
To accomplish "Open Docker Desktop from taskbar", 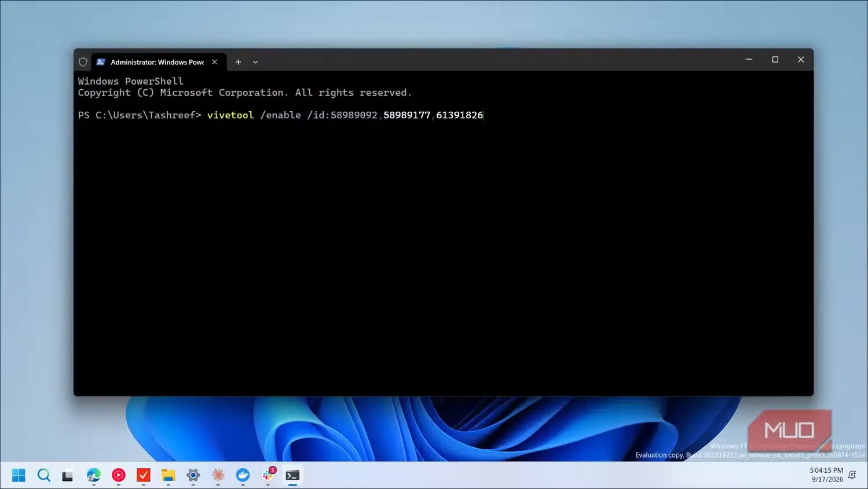I will [243, 475].
